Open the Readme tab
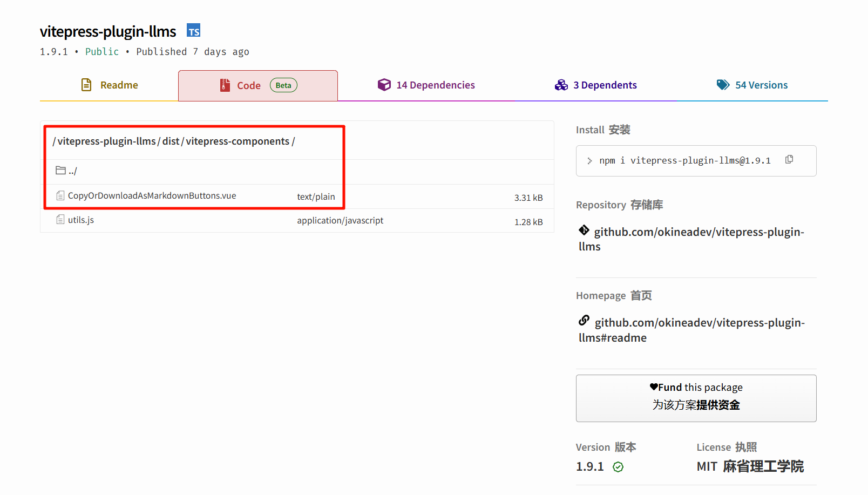Viewport: 868px width, 495px height. click(110, 85)
